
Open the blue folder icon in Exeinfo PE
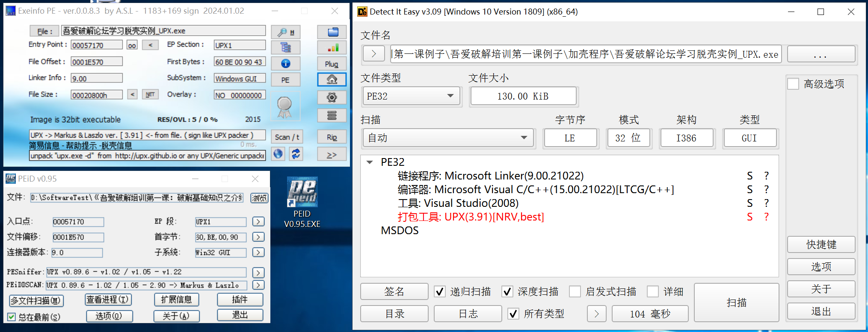[x=332, y=32]
